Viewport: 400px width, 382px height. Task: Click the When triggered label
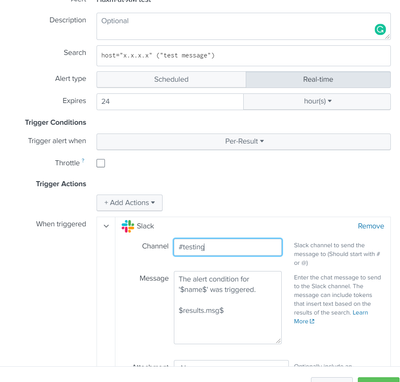61,224
